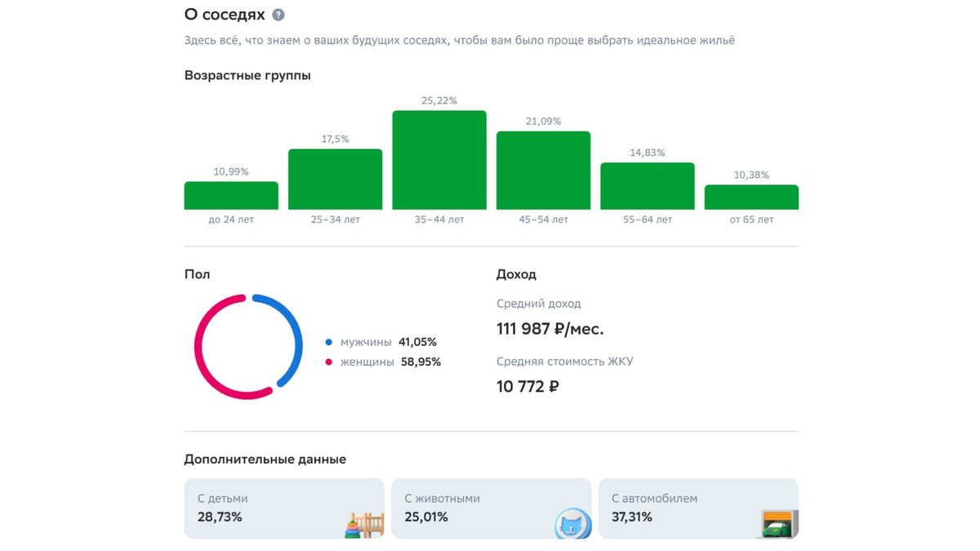This screenshot has width=980, height=551.
Task: Click the Возрастные группы heading
Action: (247, 75)
